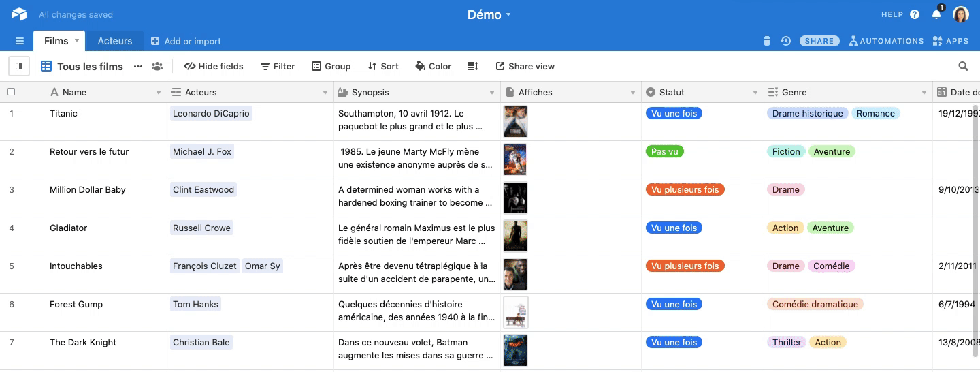Click the Drame historique genre tag

[808, 114]
